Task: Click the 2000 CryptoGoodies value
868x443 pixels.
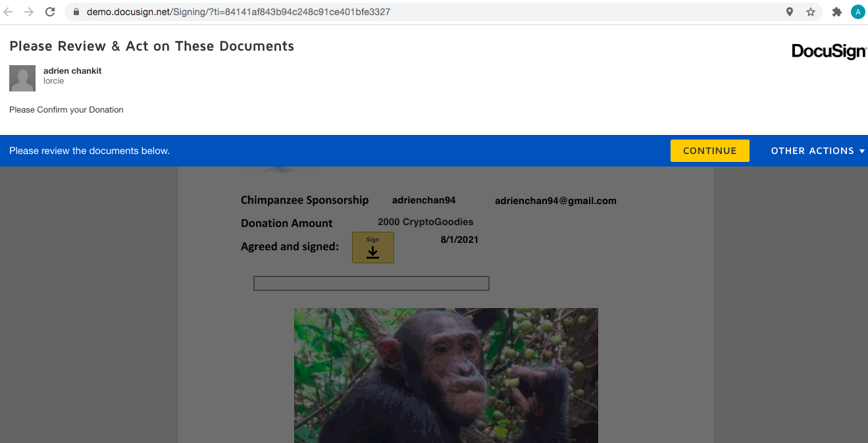Action: [x=426, y=222]
